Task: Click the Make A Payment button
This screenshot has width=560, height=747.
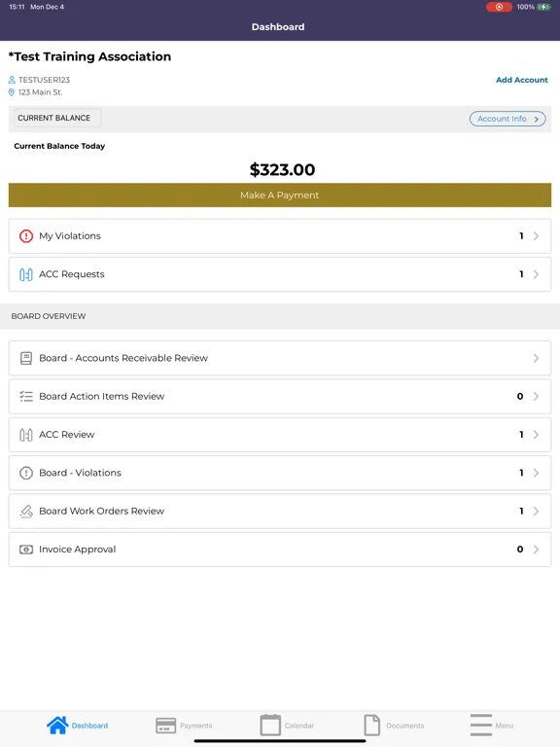Action: pos(280,195)
